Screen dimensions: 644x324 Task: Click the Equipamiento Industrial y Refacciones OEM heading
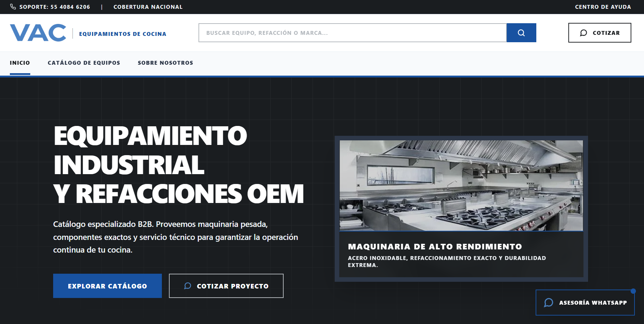coord(178,165)
